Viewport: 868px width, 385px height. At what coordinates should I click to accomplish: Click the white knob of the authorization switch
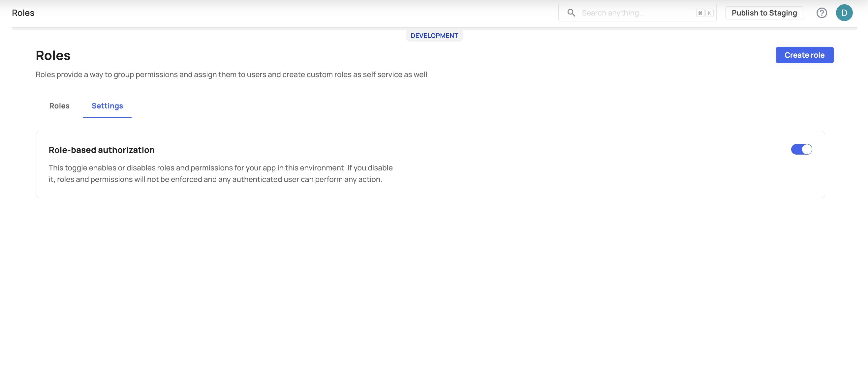(x=807, y=149)
